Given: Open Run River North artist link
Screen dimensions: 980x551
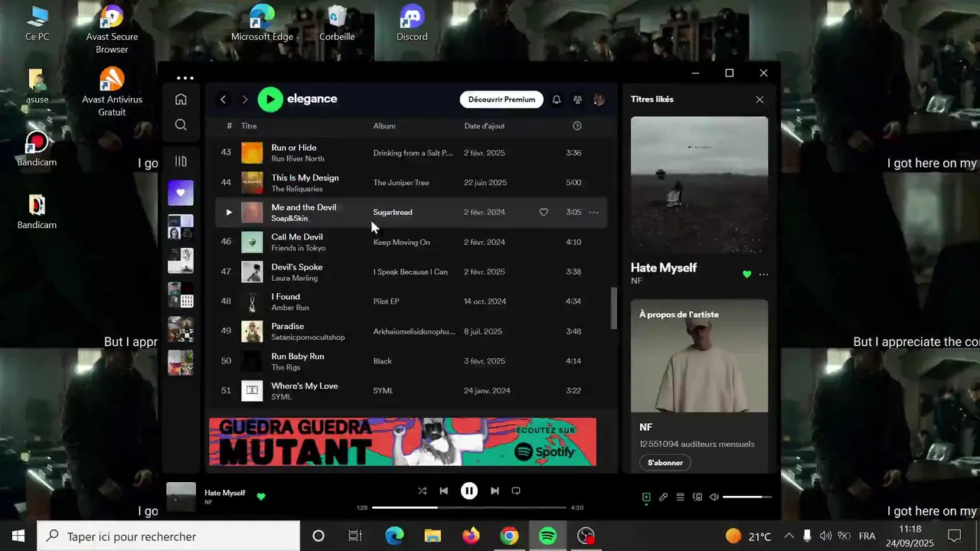Looking at the screenshot, I should point(298,158).
